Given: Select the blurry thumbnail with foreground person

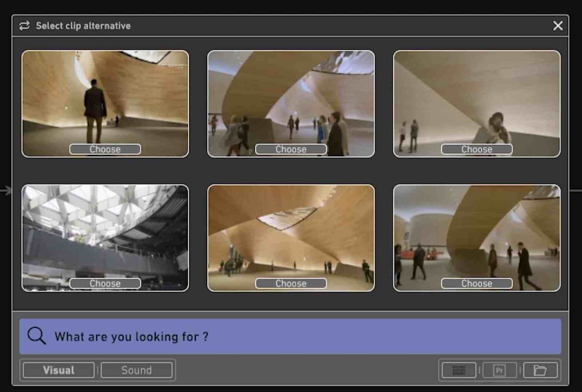Looking at the screenshot, I should [x=477, y=98].
